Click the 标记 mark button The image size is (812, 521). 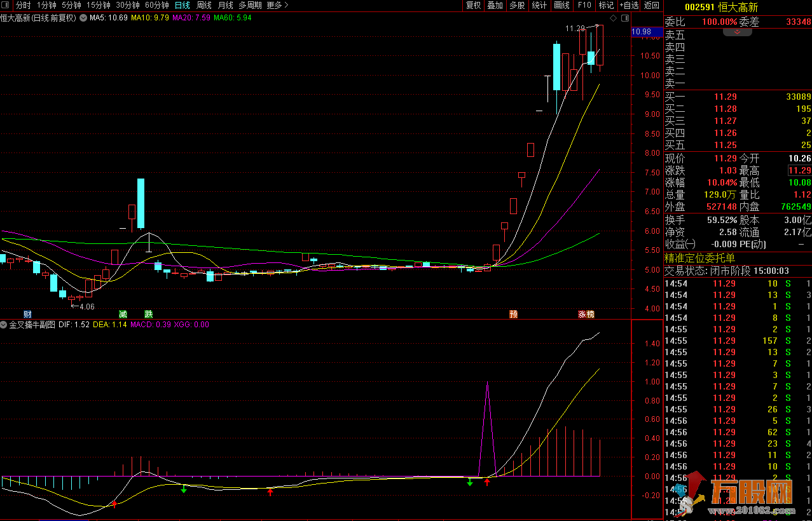pos(606,5)
